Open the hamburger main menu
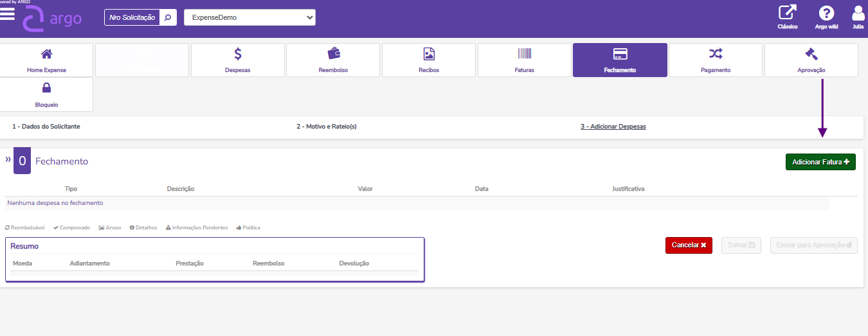 pyautogui.click(x=8, y=13)
